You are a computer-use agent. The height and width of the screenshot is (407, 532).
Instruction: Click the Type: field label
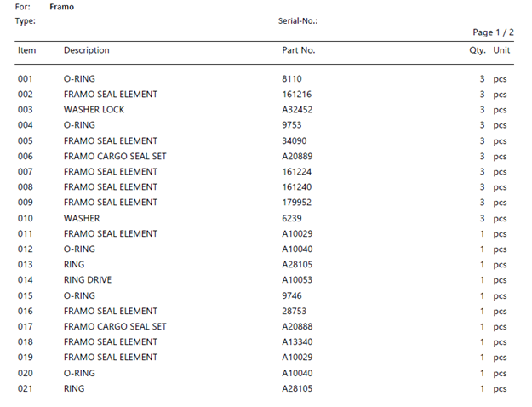25,20
